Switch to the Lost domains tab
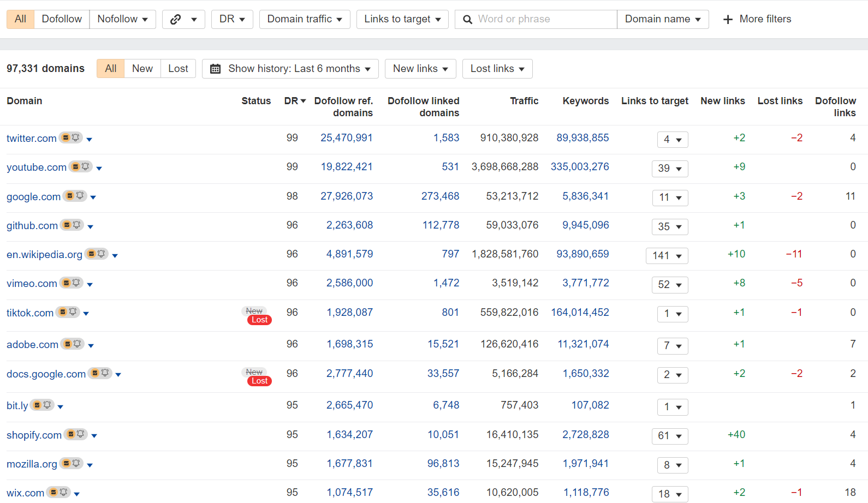The height and width of the screenshot is (503, 868). point(178,69)
